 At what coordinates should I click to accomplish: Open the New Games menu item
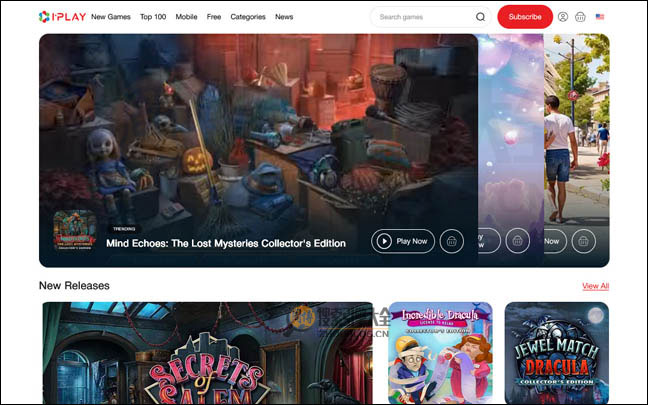[x=111, y=17]
